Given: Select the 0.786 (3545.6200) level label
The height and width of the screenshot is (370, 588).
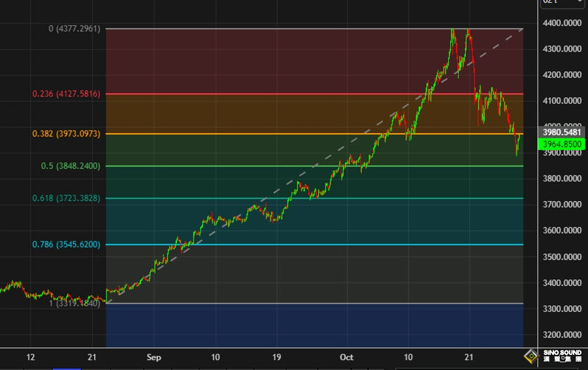Looking at the screenshot, I should [x=67, y=245].
